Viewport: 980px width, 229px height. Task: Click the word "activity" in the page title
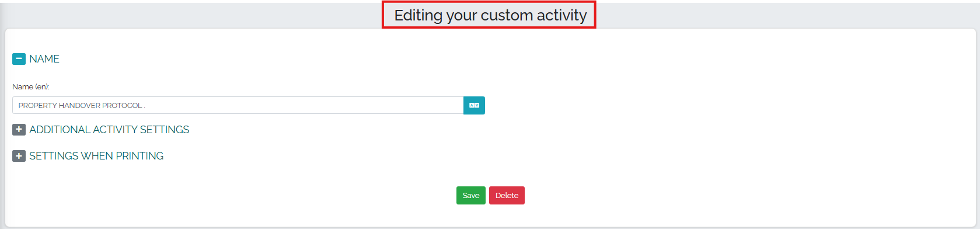coord(562,15)
